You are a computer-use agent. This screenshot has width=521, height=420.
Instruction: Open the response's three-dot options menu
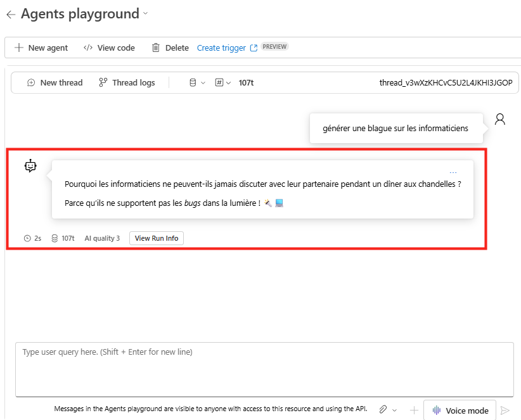(453, 172)
